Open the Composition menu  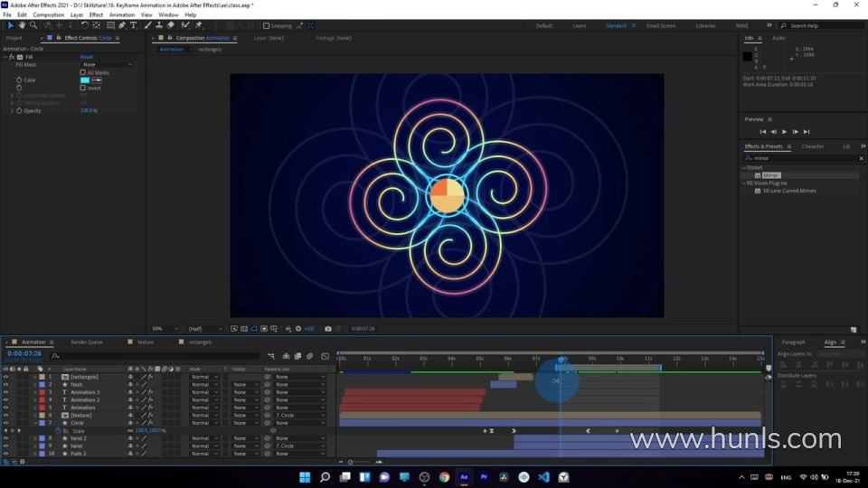pyautogui.click(x=48, y=15)
